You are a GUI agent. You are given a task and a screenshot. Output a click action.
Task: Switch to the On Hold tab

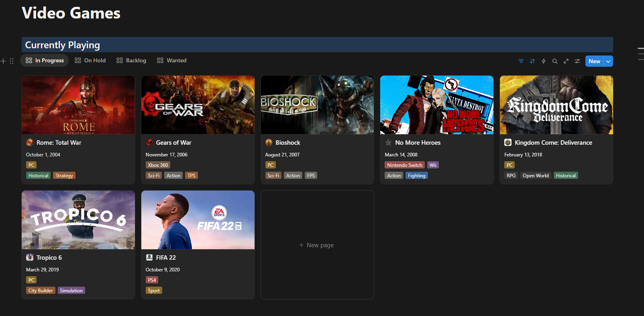(x=90, y=60)
